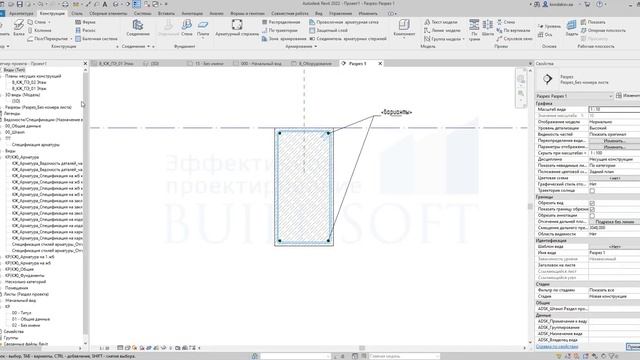Click Изменить for Переопределения видимости

click(614, 140)
